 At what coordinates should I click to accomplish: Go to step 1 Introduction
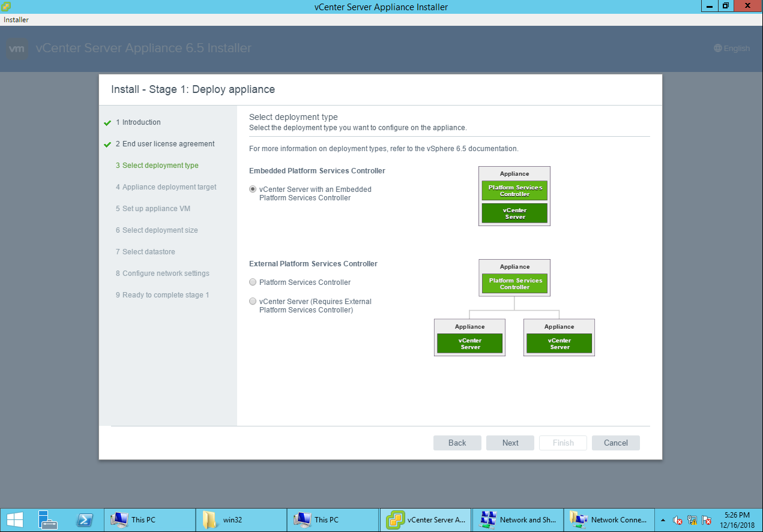[x=138, y=122]
